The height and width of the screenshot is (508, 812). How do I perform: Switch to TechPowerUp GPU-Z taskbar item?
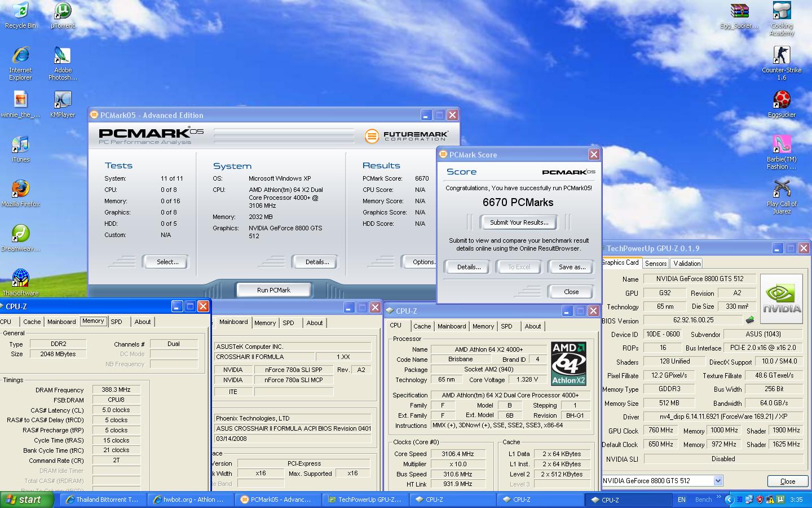coord(365,500)
